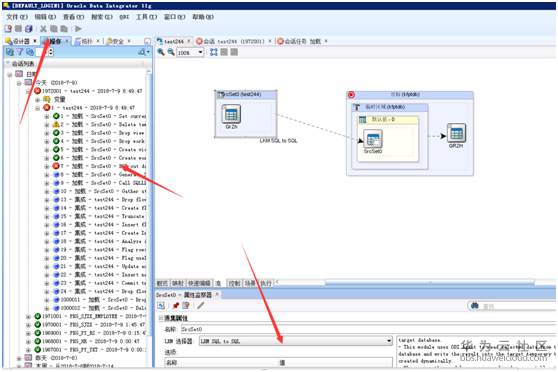The width and height of the screenshot is (558, 372).
Task: Click the filter funnel icon in the operator panel
Action: click(20, 52)
